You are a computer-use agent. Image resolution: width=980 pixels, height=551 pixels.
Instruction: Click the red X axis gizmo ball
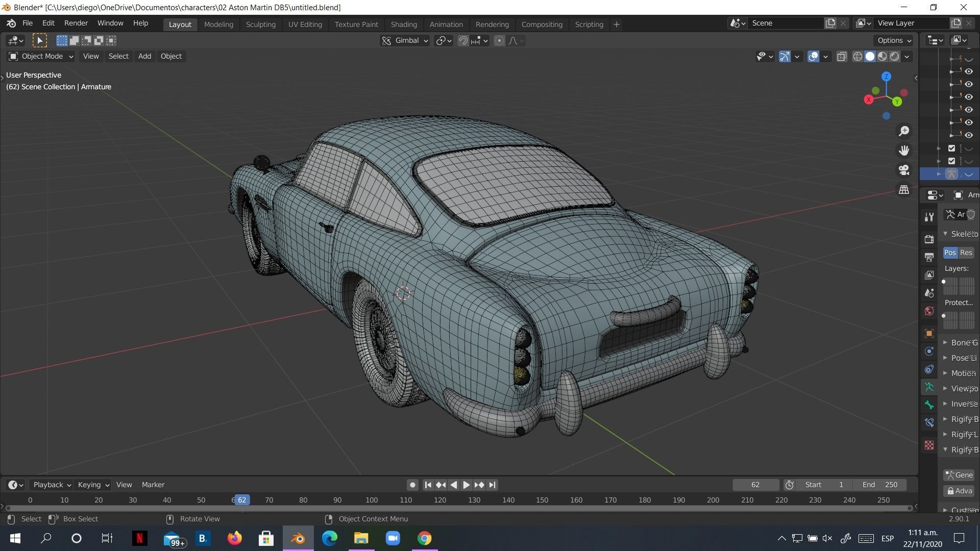tap(869, 100)
